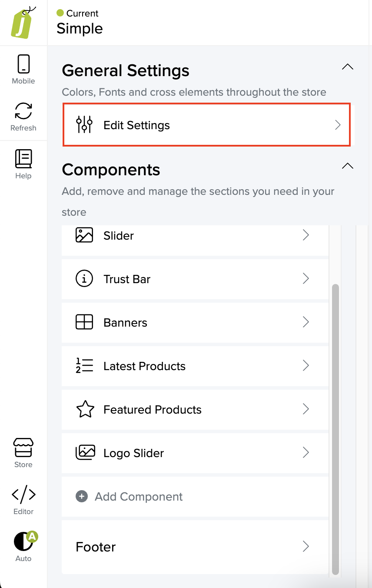Click the Trust Bar info icon
This screenshot has height=588, width=372.
click(x=84, y=279)
